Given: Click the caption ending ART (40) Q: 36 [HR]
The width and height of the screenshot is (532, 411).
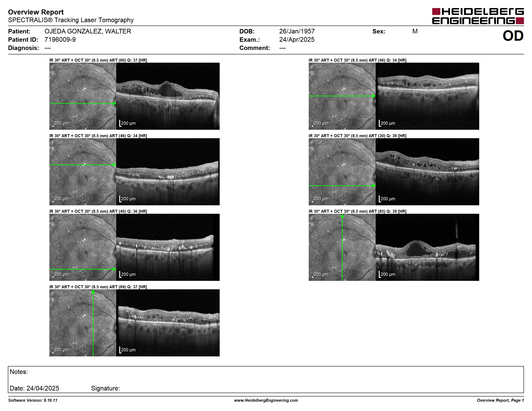Looking at the screenshot, I should (98, 211).
